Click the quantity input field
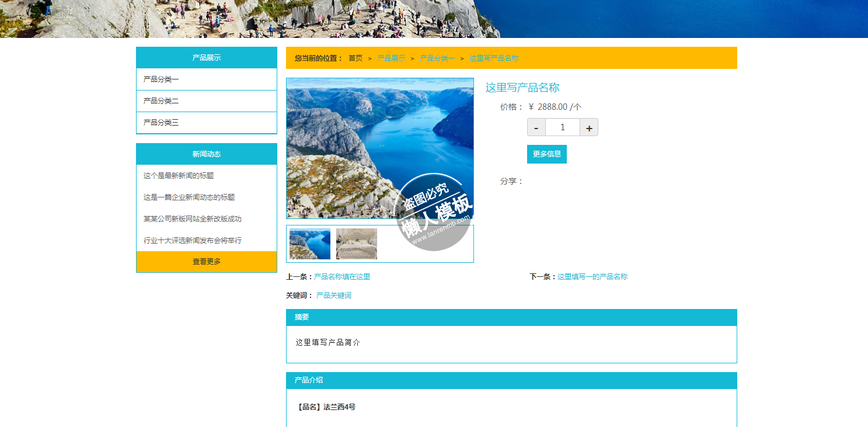This screenshot has height=427, width=868. (x=562, y=127)
